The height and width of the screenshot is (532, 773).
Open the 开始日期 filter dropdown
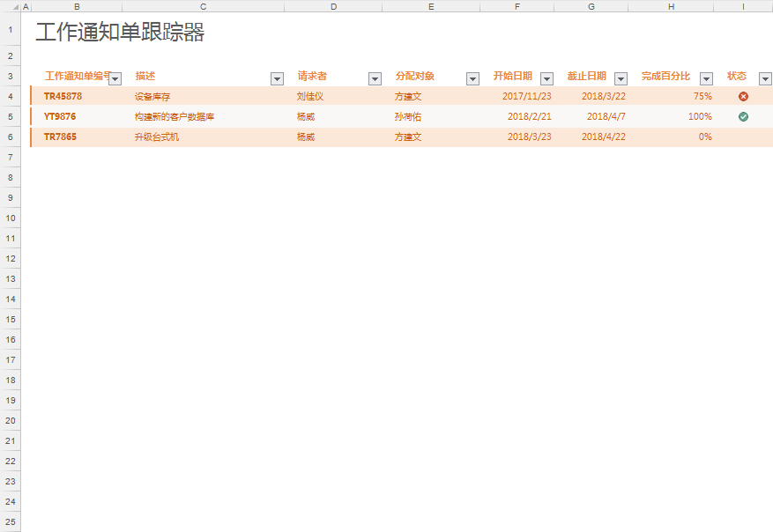coord(546,78)
